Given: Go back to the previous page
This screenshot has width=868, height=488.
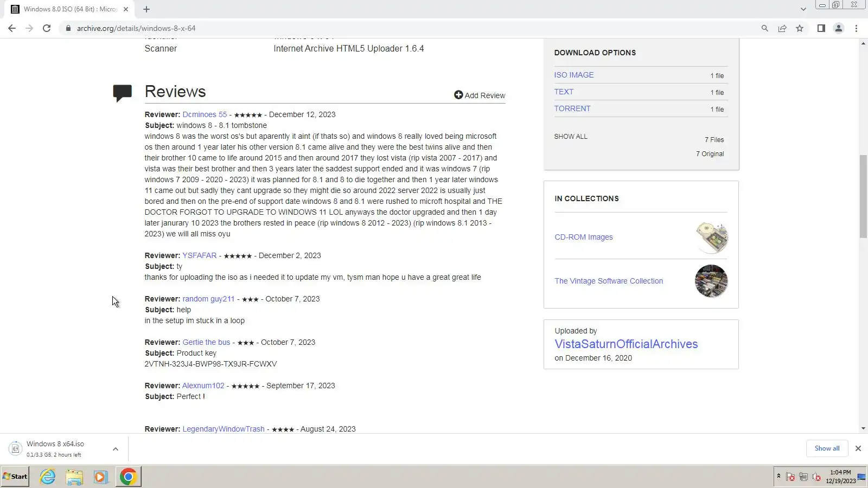Looking at the screenshot, I should 12,28.
